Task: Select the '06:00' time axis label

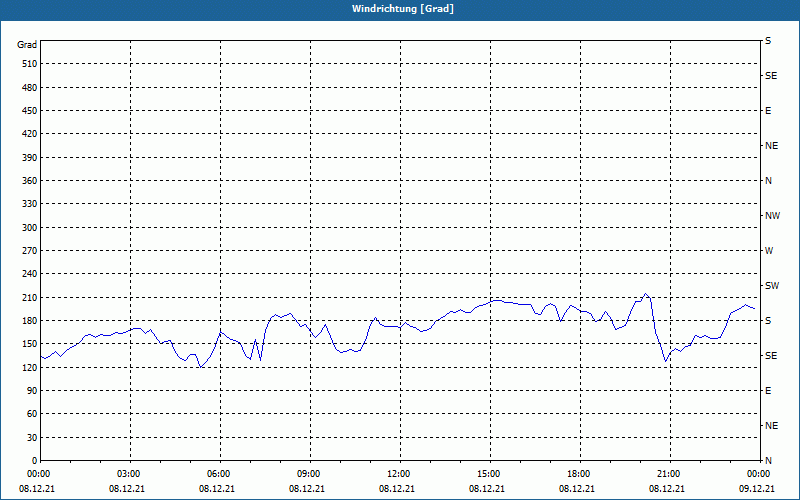Action: 220,474
